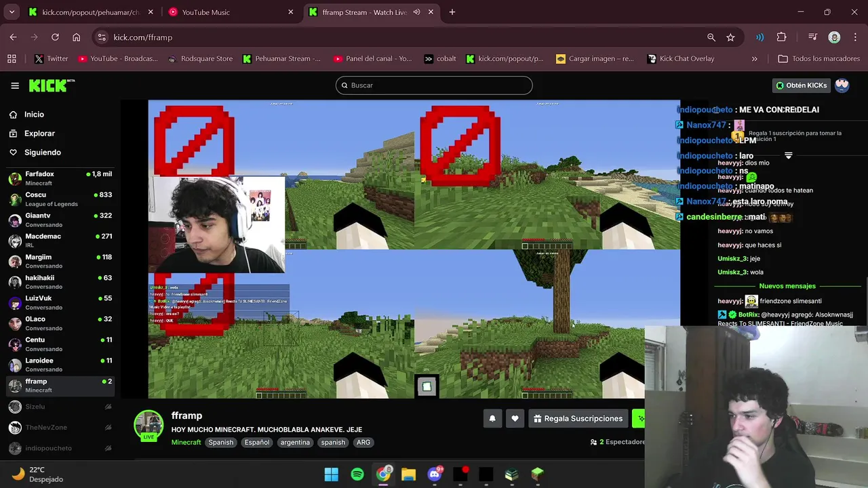Open Margiim channel in sidebar

pos(60,262)
